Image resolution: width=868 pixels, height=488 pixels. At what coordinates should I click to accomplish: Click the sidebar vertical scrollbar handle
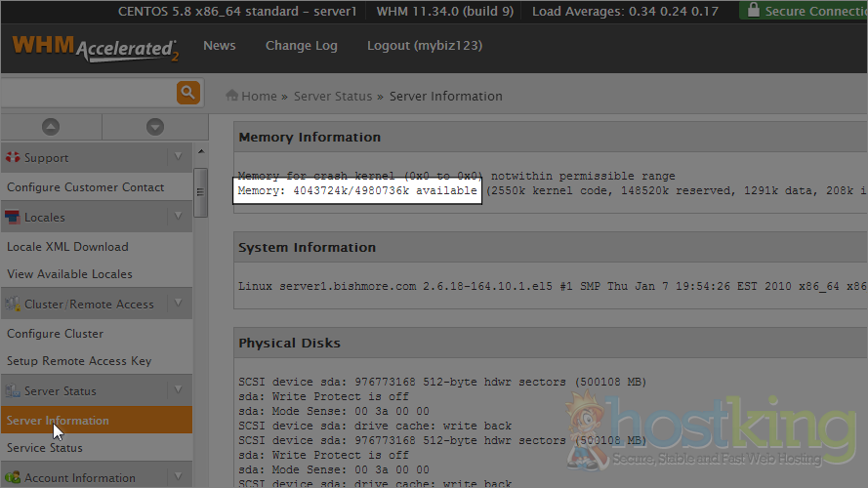click(200, 191)
